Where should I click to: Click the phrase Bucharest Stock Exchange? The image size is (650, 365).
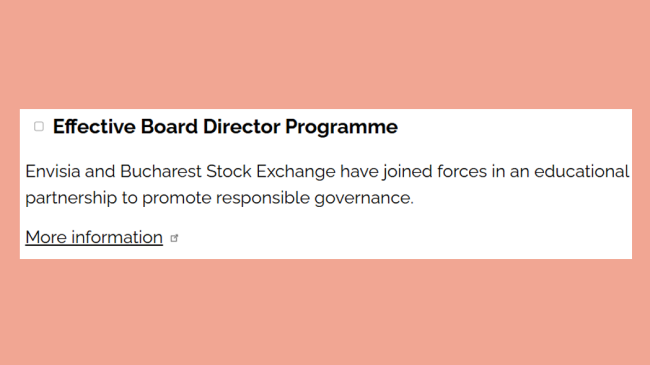pos(228,172)
